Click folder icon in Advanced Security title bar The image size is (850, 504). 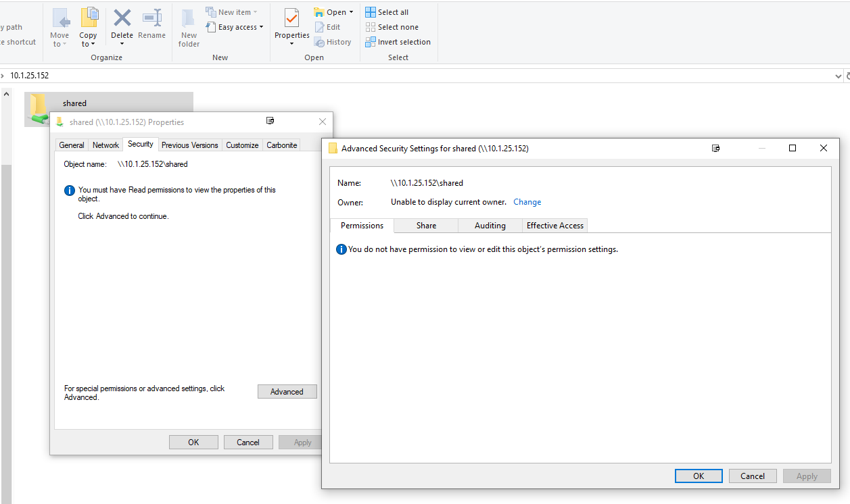coord(333,149)
